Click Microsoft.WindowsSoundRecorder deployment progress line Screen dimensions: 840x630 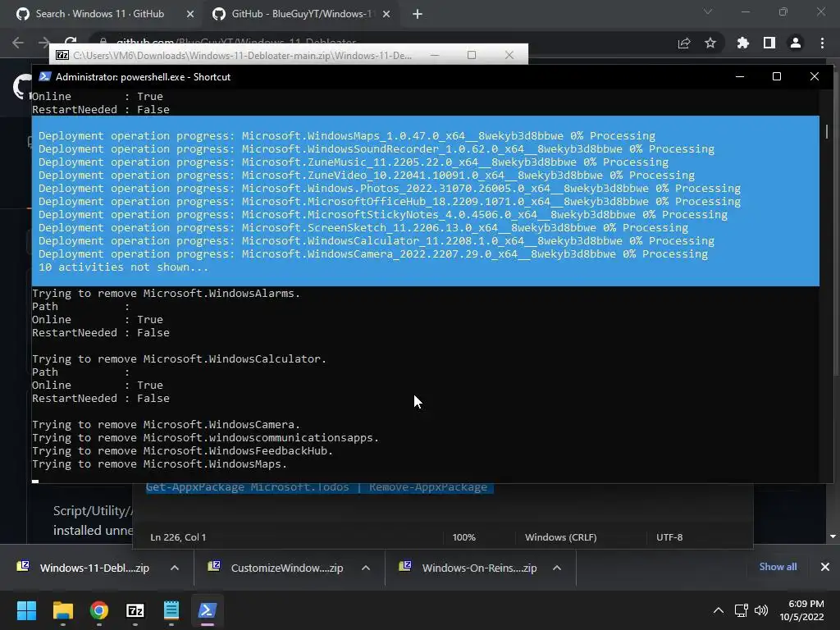pyautogui.click(x=376, y=149)
